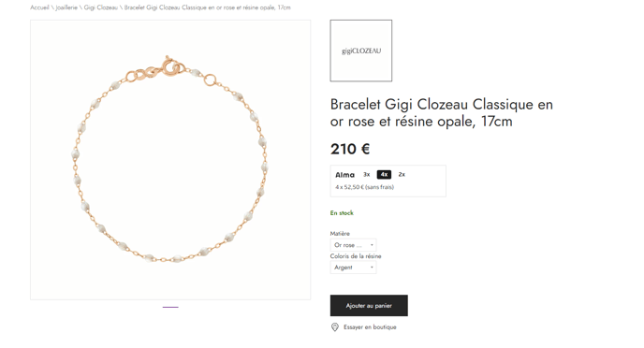Viewport: 644px width, 348px height.
Task: Click the product title text
Action: coord(442,112)
